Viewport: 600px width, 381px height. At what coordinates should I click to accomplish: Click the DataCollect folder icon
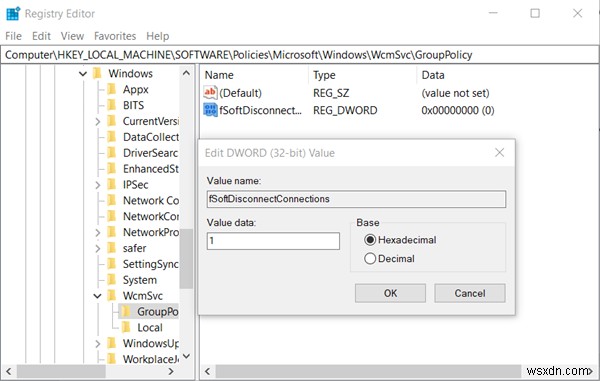[x=112, y=137]
